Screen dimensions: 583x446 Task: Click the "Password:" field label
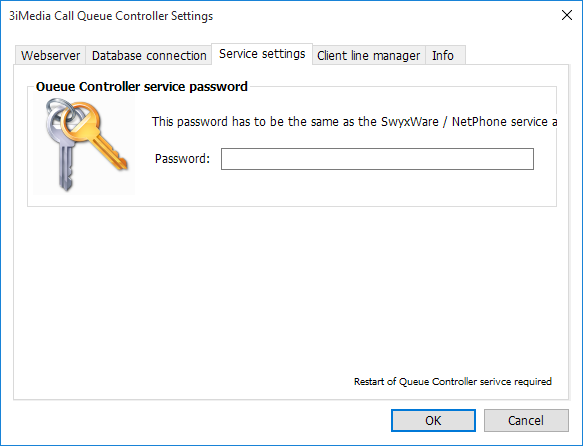pyautogui.click(x=182, y=159)
